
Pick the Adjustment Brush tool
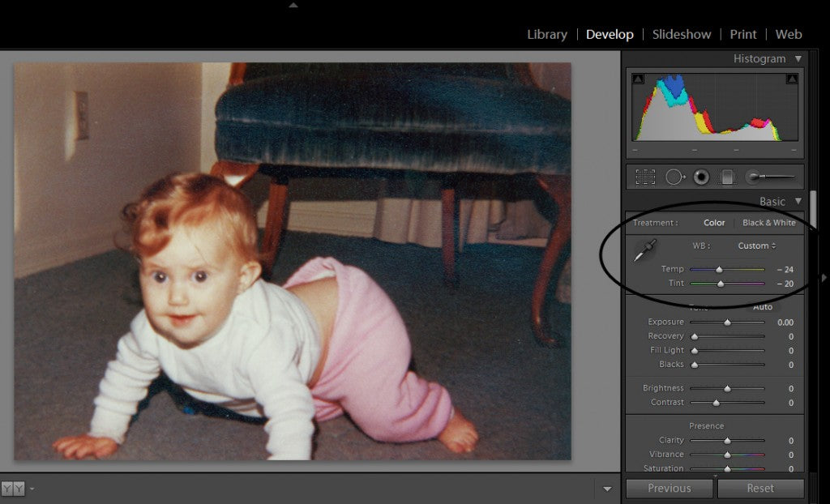tap(770, 177)
